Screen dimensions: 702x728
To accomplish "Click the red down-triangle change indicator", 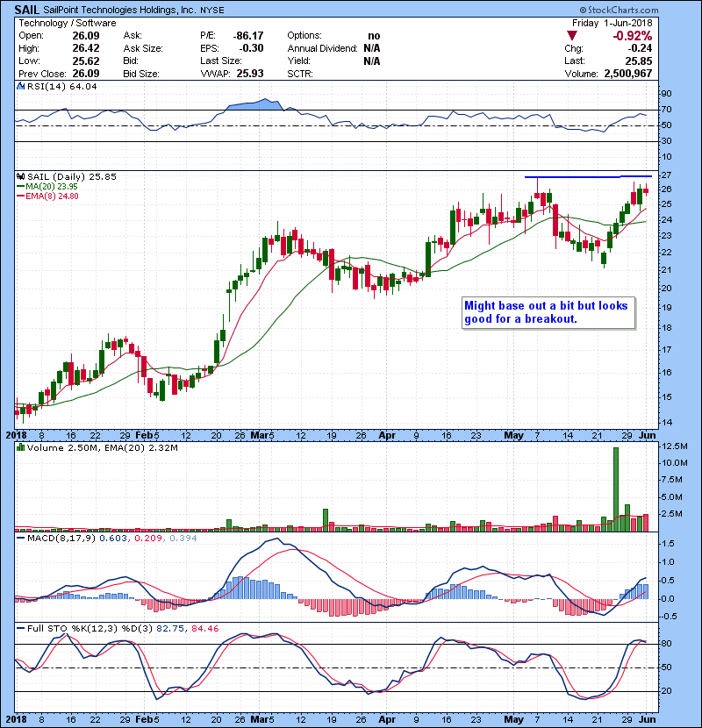I will pyautogui.click(x=572, y=36).
